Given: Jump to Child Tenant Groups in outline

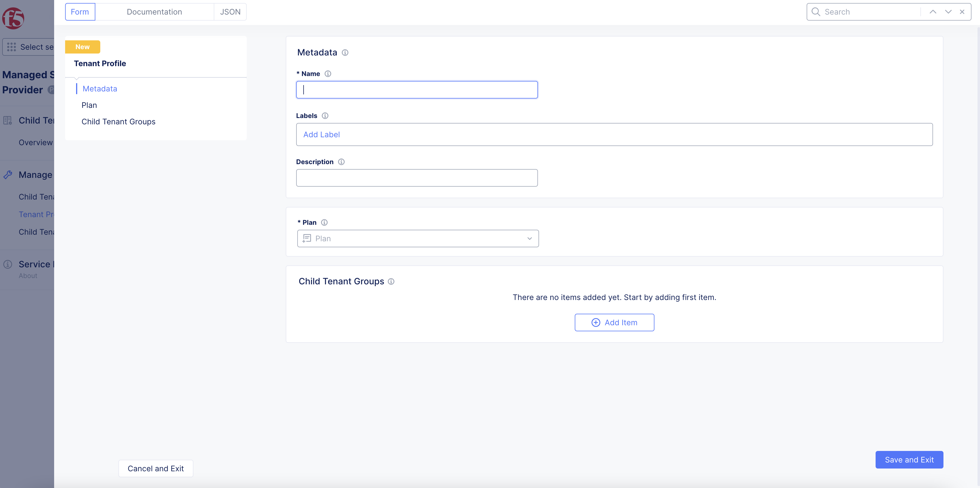Looking at the screenshot, I should [118, 122].
